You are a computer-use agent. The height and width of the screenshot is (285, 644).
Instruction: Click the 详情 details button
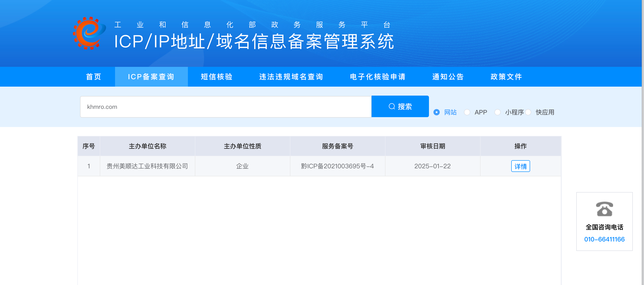point(520,166)
